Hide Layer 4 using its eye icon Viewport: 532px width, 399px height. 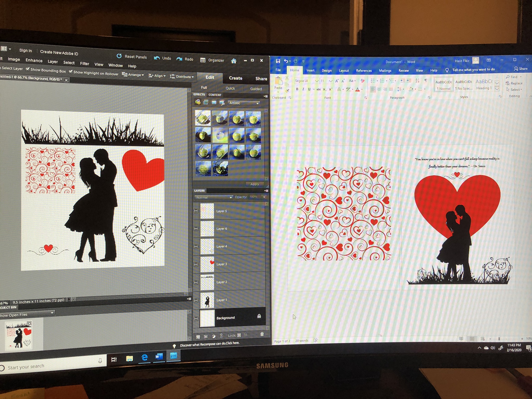[x=196, y=246]
